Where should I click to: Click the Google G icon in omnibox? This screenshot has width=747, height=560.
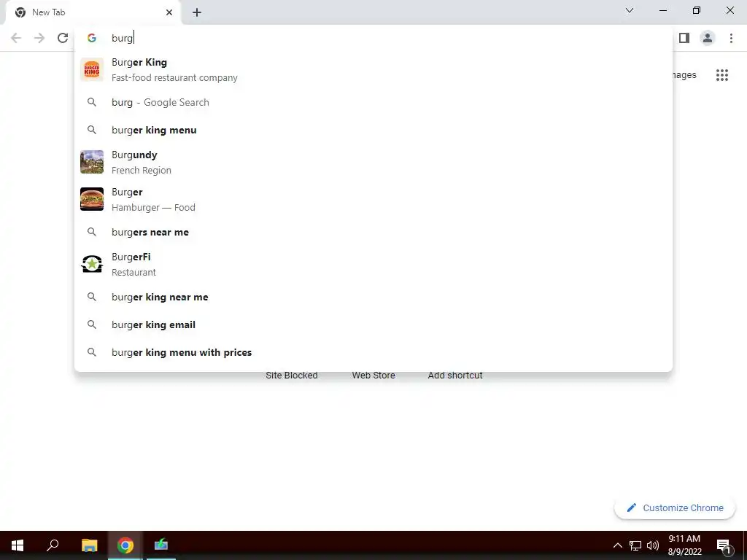tap(92, 38)
